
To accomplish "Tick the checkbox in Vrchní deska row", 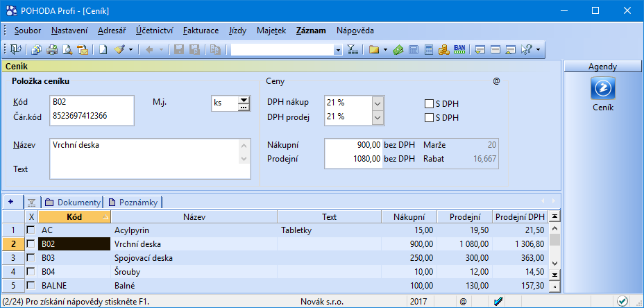I will click(31, 244).
